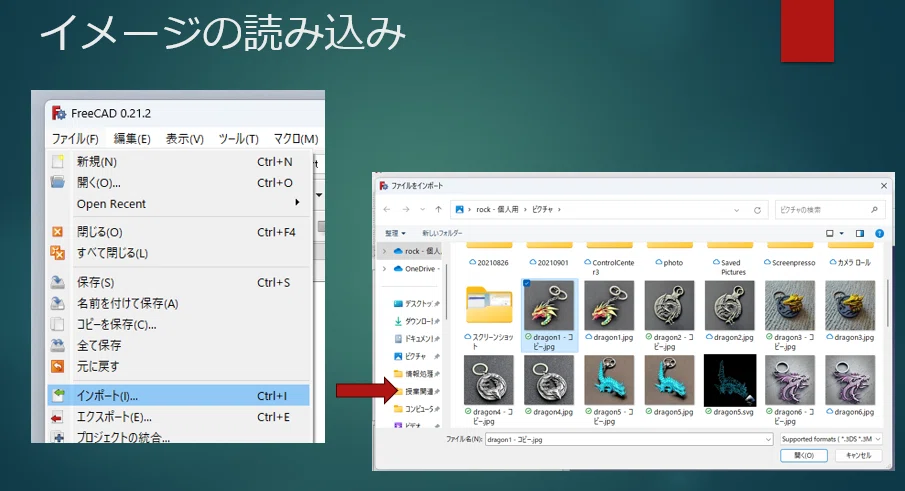905x491 pixels.
Task: Select the 授業関連 folder in sidebar
Action: 416,391
